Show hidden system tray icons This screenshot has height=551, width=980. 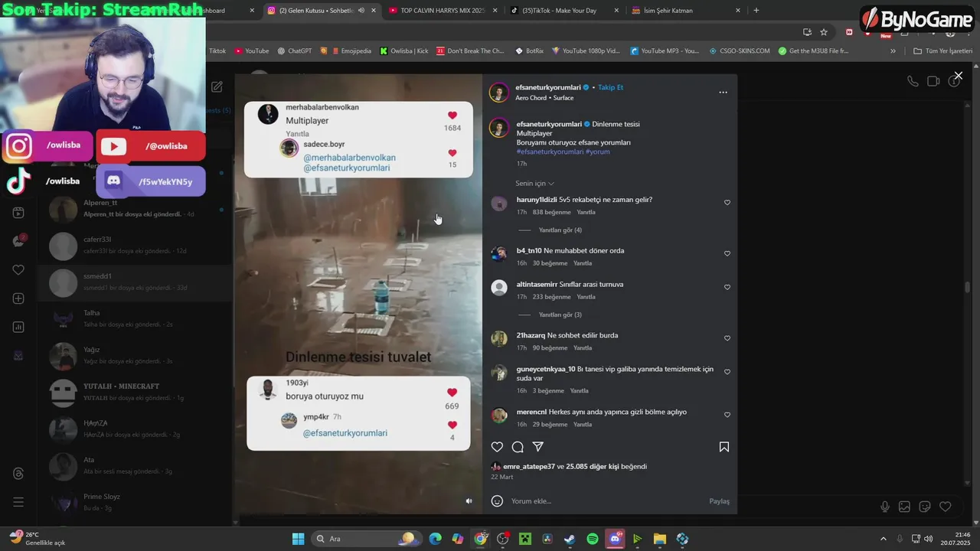point(883,539)
